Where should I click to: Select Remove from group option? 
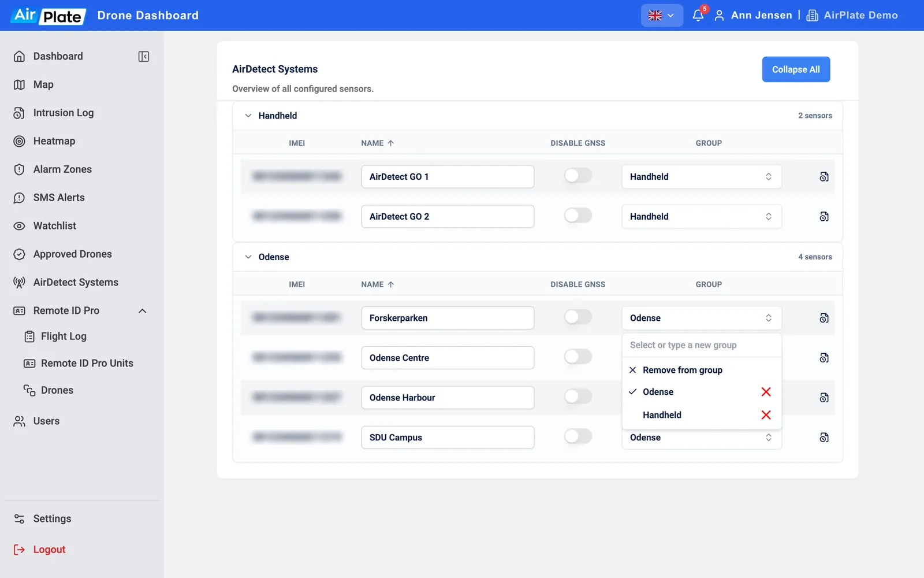click(x=702, y=370)
